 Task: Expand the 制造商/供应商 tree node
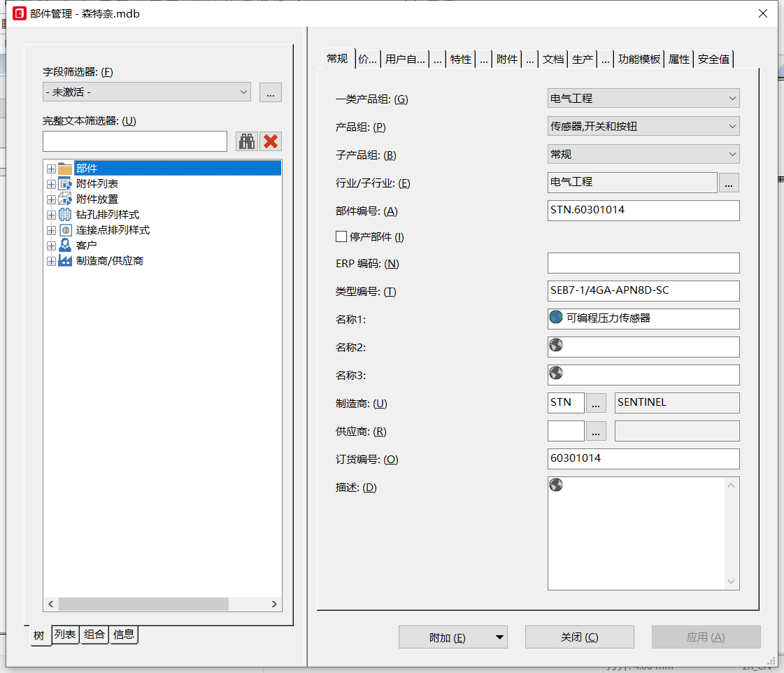click(51, 262)
